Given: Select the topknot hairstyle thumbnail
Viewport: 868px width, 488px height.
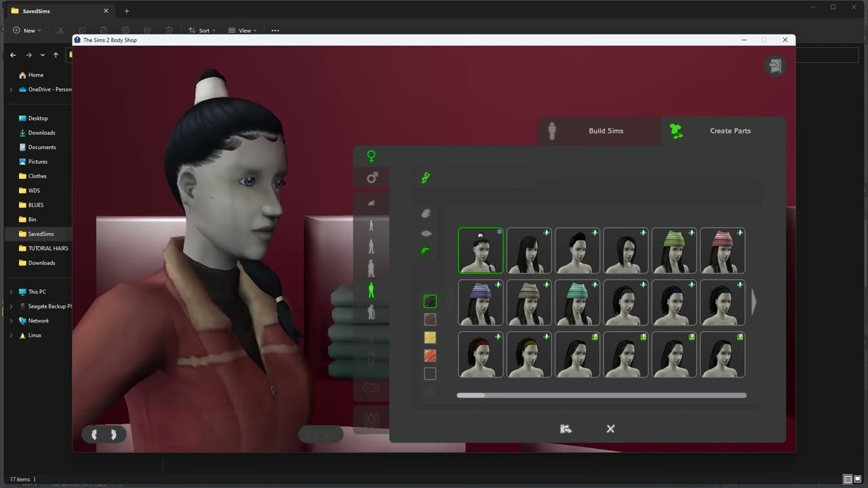Looking at the screenshot, I should tap(481, 251).
